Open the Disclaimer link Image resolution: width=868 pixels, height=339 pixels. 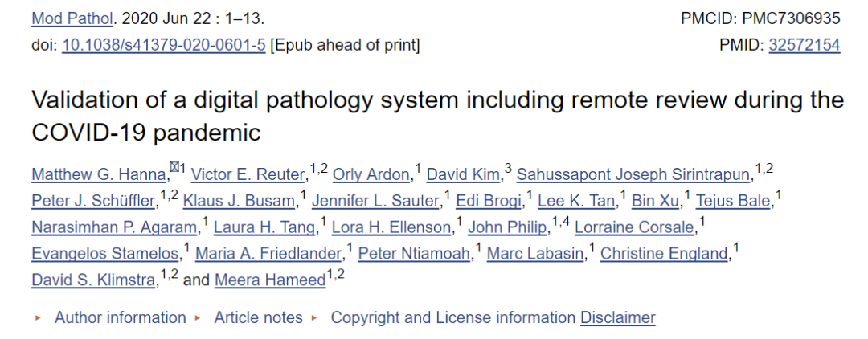pyautogui.click(x=618, y=318)
